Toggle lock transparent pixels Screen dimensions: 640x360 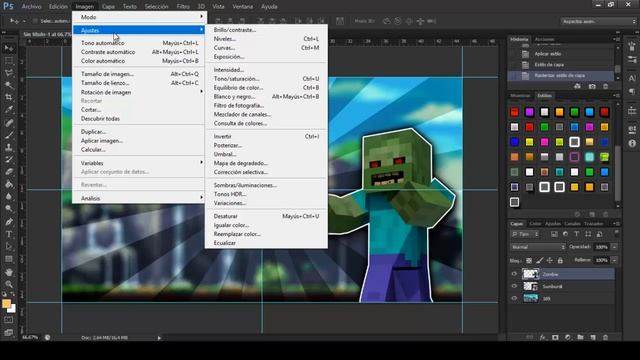click(x=529, y=260)
